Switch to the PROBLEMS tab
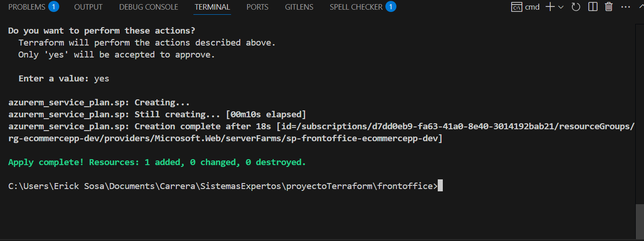 27,7
